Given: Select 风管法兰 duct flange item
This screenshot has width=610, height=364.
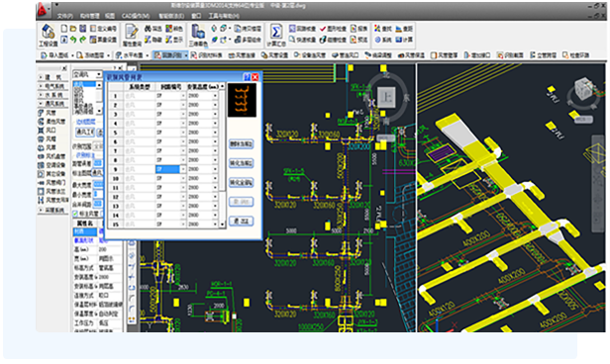Looking at the screenshot, I should pos(51,191).
